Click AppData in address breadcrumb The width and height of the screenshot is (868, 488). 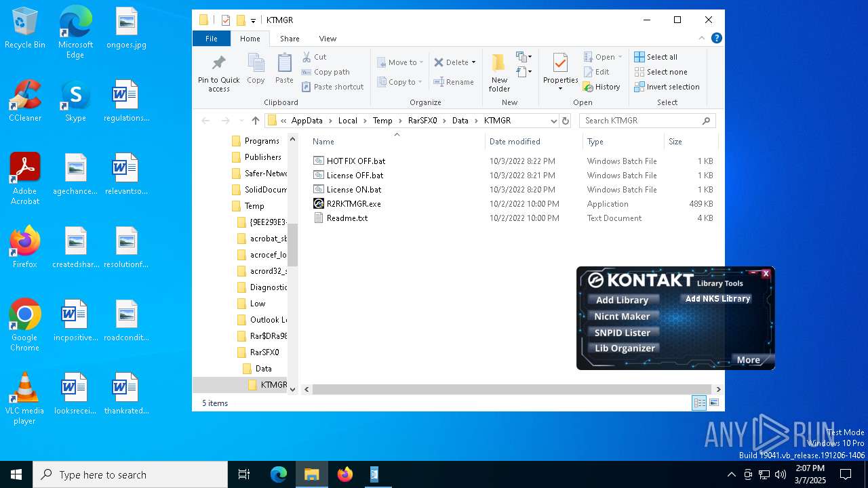coord(307,121)
